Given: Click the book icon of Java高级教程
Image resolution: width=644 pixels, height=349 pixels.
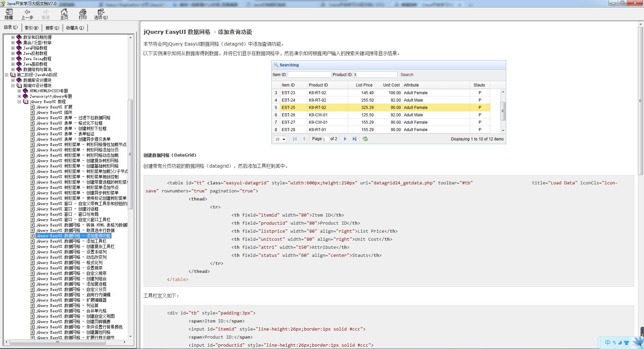Looking at the screenshot, I should point(19,64).
